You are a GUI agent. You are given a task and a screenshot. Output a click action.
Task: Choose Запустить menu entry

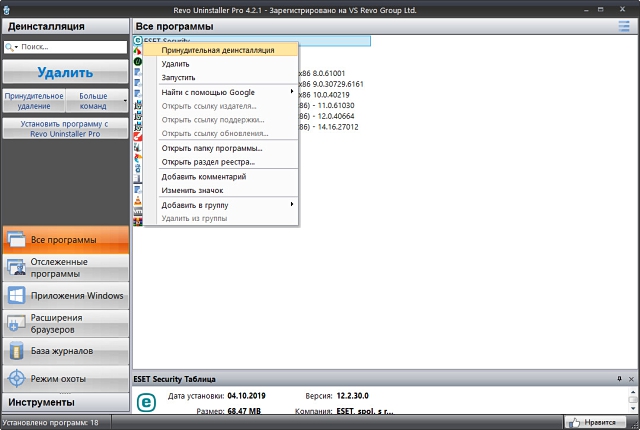(221, 78)
